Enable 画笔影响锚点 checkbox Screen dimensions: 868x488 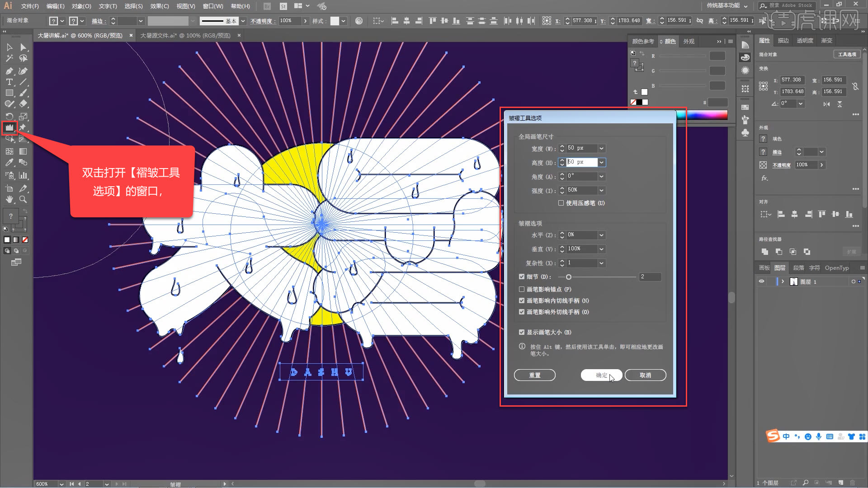(522, 289)
